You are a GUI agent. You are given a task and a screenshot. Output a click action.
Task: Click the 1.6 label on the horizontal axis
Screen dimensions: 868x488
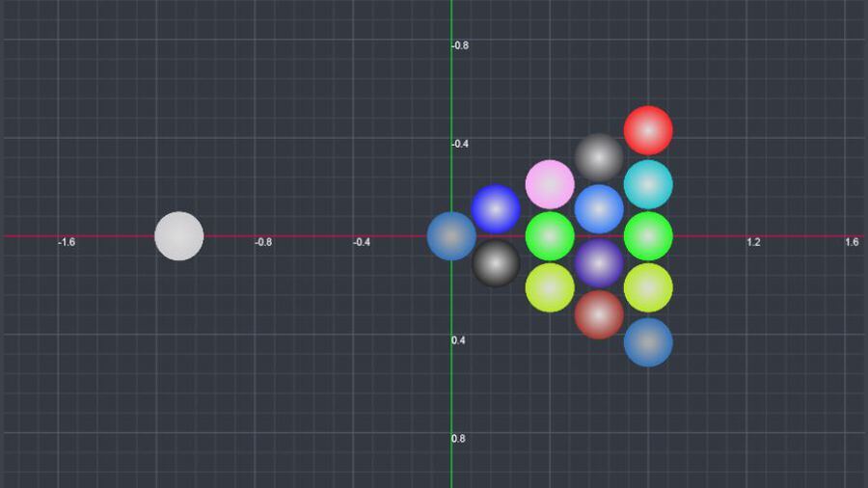click(852, 242)
